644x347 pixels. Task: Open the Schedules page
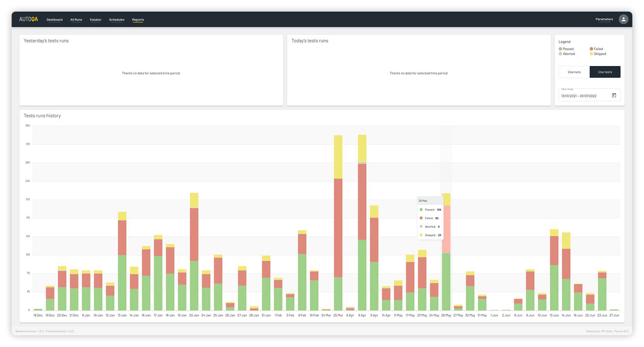(116, 20)
